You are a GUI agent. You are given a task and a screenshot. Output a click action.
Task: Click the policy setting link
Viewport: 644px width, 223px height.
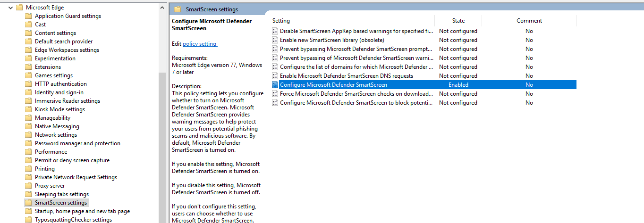coord(200,44)
